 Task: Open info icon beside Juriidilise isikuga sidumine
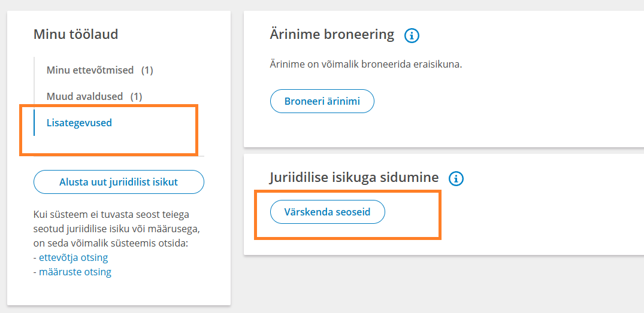click(456, 178)
